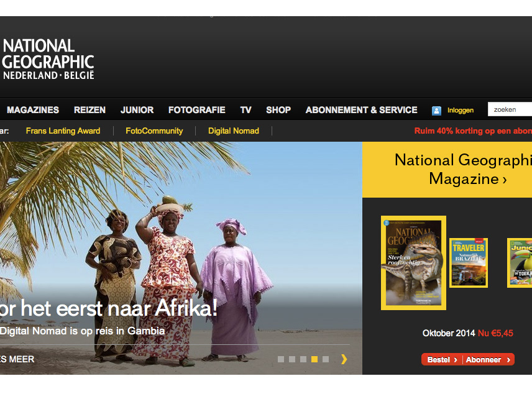Open the Fotografie menu item

pyautogui.click(x=197, y=110)
